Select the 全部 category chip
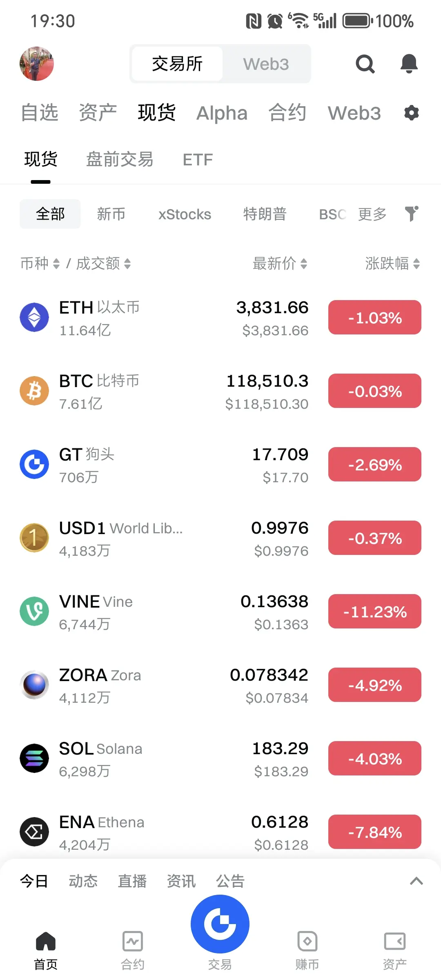The height and width of the screenshot is (980, 441). pyautogui.click(x=50, y=214)
